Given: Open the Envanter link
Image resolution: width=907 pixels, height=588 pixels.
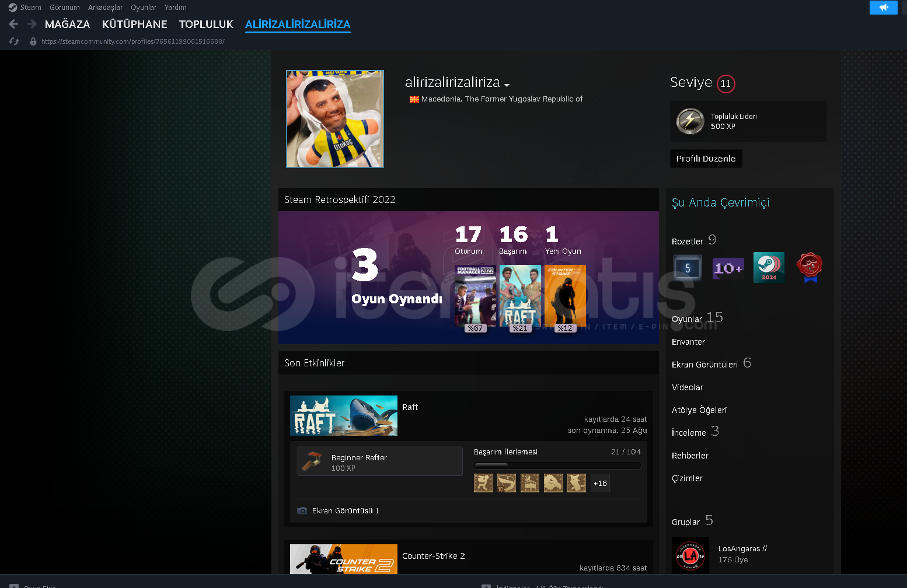Looking at the screenshot, I should click(x=688, y=342).
